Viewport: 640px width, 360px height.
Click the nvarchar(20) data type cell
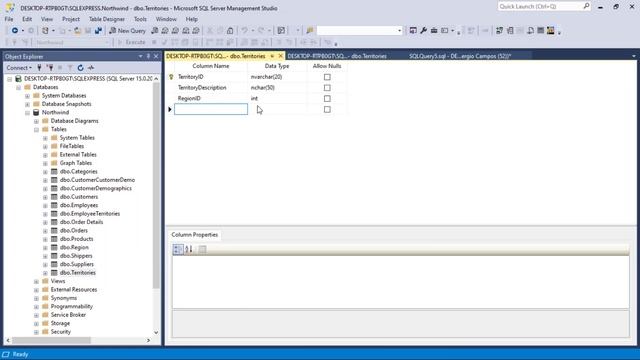point(277,77)
